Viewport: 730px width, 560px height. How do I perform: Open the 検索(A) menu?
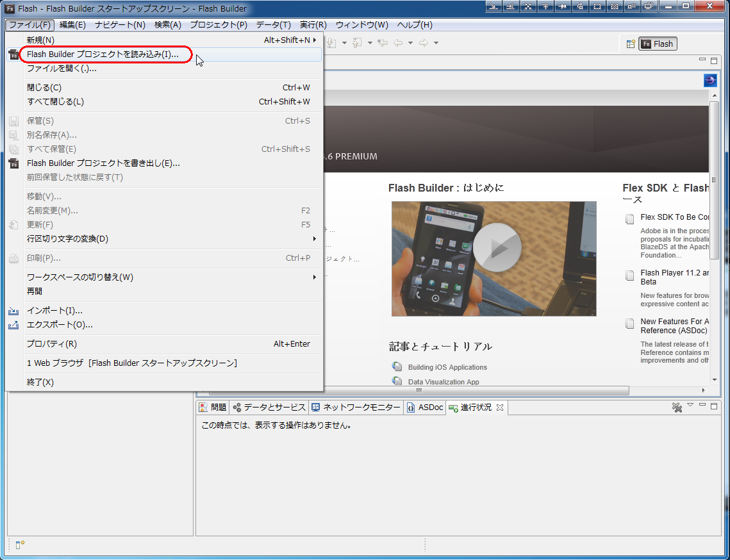click(x=168, y=25)
